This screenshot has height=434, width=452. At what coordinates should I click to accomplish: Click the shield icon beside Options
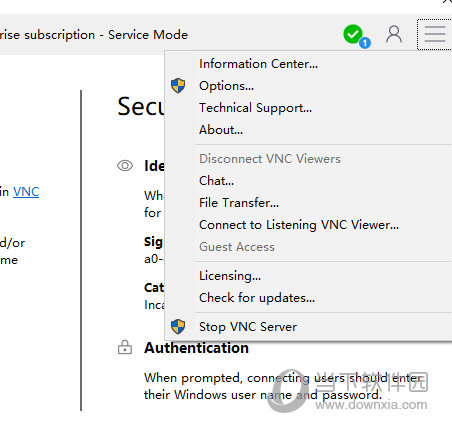pyautogui.click(x=178, y=86)
